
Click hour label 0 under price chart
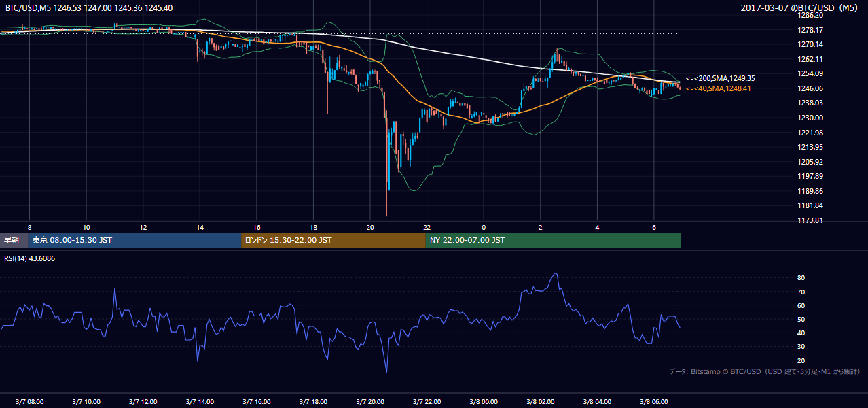484,227
